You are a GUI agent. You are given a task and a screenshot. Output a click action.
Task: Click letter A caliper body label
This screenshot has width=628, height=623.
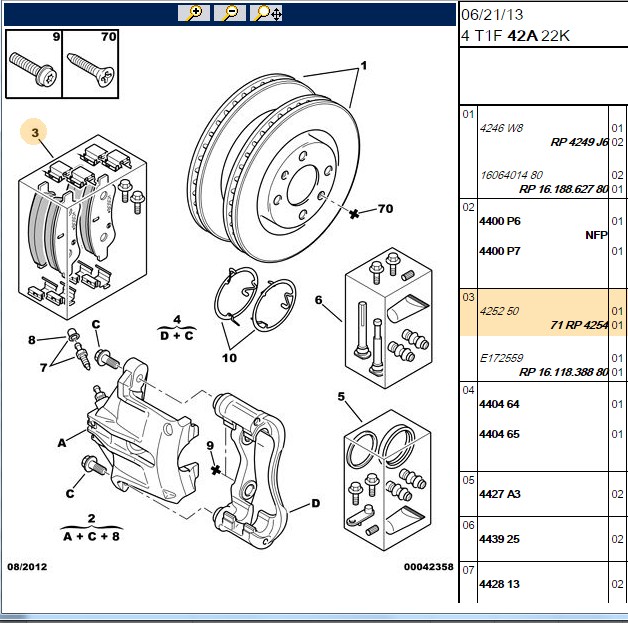point(62,443)
